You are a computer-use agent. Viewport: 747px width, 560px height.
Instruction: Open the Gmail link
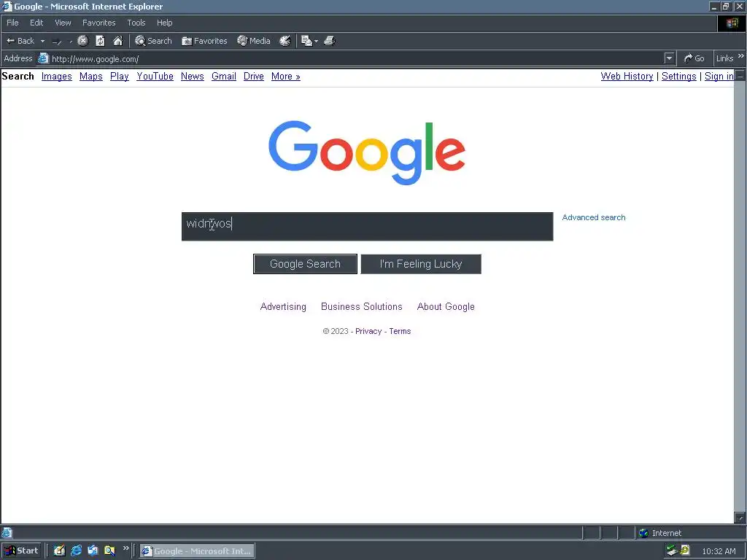tap(224, 76)
